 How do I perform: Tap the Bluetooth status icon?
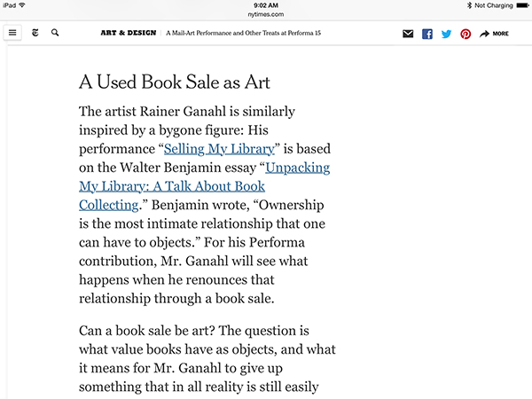(469, 5)
